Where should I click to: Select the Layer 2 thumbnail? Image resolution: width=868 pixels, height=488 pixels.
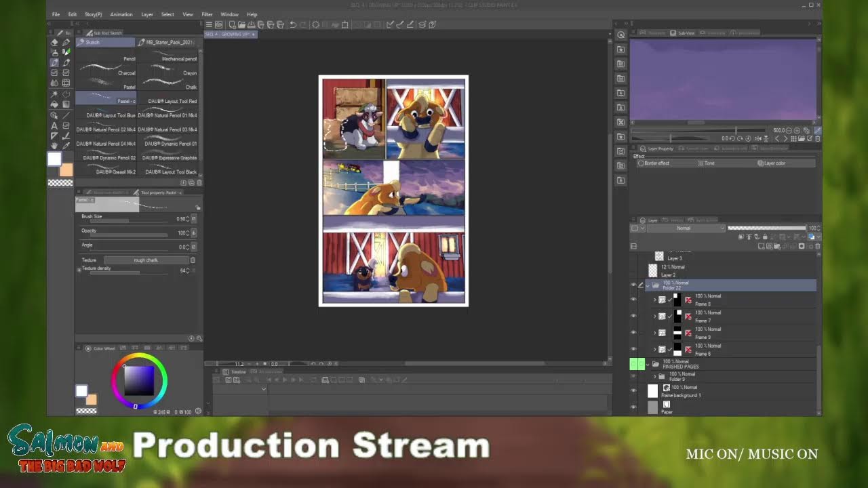tap(652, 270)
